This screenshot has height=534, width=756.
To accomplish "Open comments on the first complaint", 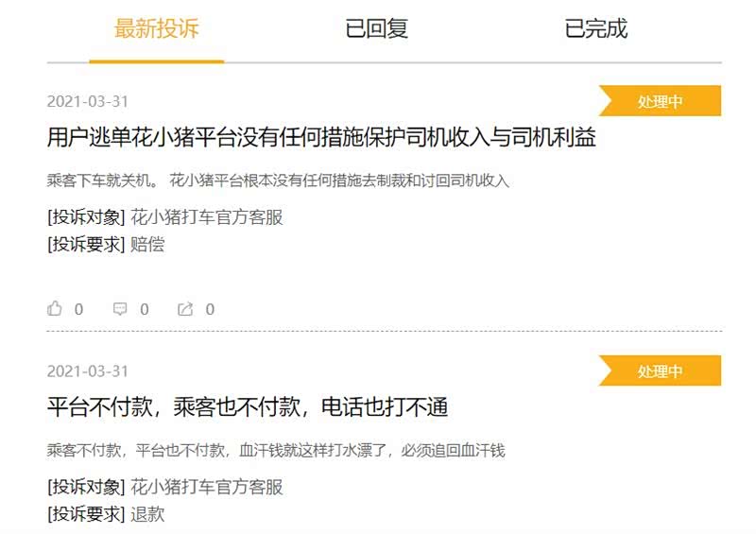I will click(x=120, y=309).
